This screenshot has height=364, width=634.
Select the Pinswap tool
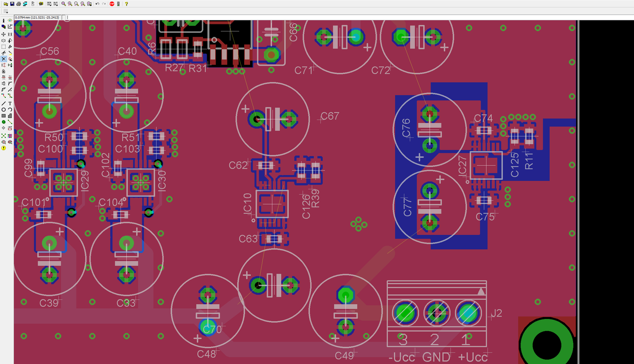pyautogui.click(x=3, y=65)
